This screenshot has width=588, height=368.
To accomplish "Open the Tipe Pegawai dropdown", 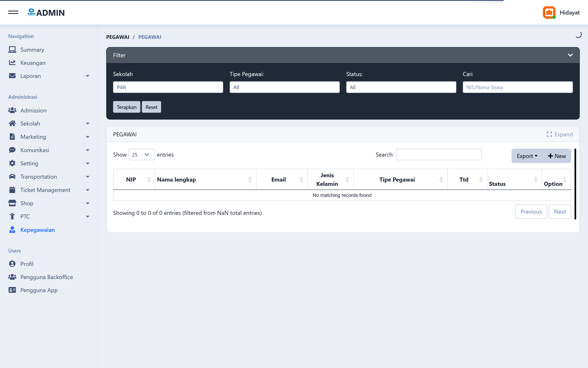I will [x=285, y=87].
